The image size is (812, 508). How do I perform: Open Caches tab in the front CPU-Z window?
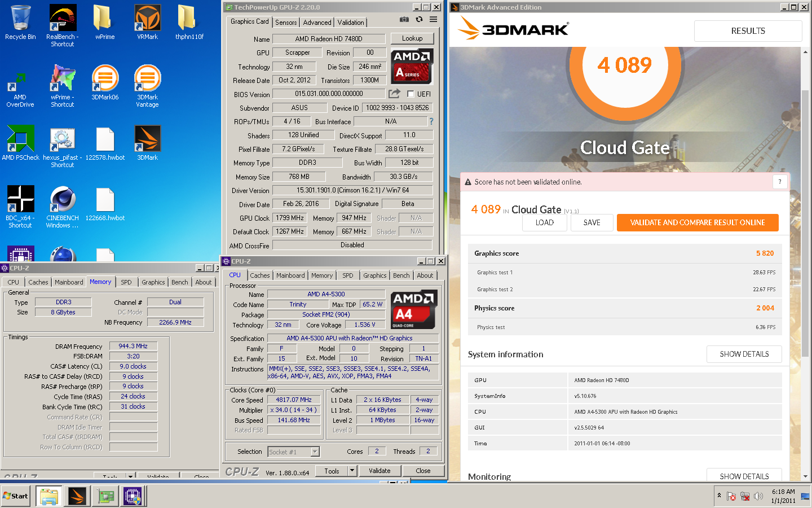pyautogui.click(x=260, y=275)
